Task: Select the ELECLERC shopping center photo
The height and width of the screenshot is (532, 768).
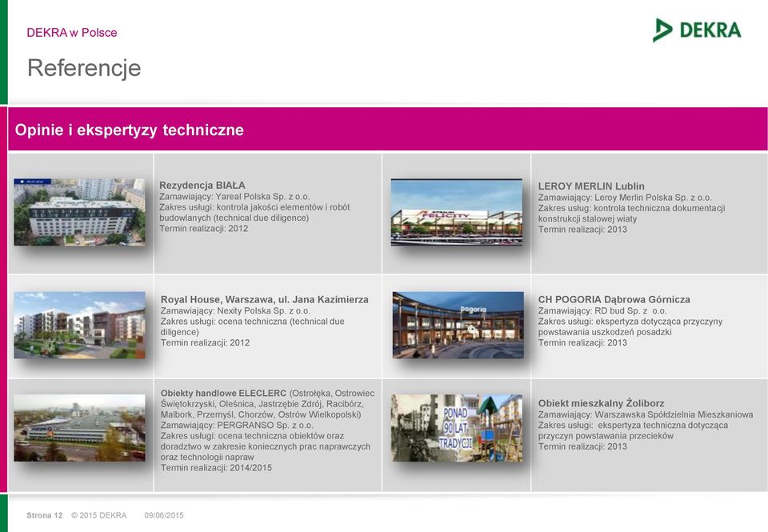Action: (x=79, y=428)
